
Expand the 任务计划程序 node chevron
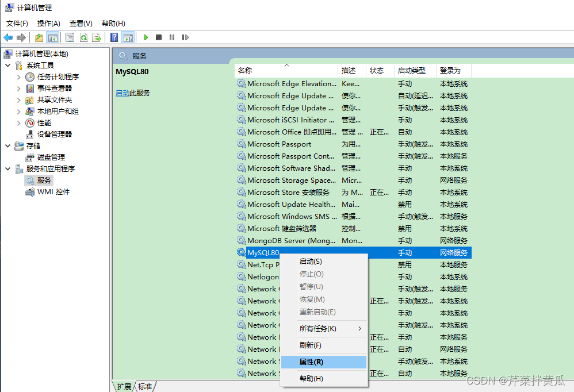[18, 77]
